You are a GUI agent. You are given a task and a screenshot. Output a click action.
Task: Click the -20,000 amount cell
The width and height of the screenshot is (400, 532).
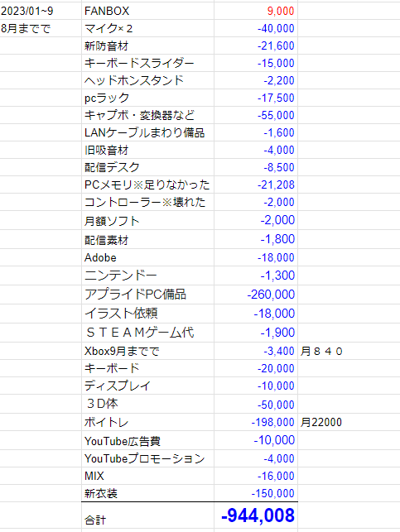point(256,368)
